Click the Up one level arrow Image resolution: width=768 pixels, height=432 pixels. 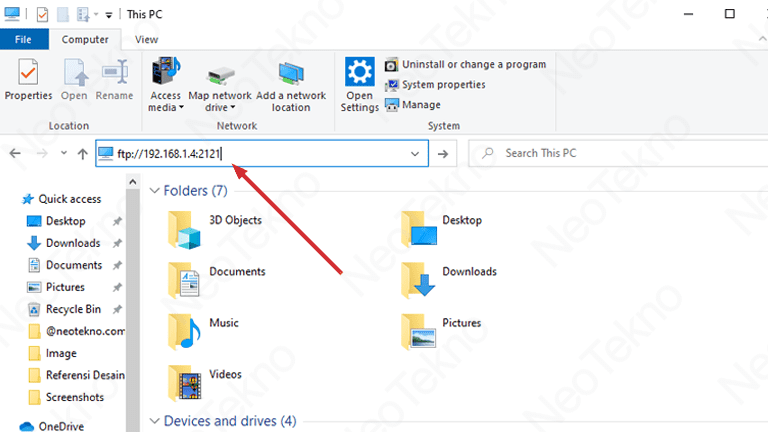coord(82,154)
